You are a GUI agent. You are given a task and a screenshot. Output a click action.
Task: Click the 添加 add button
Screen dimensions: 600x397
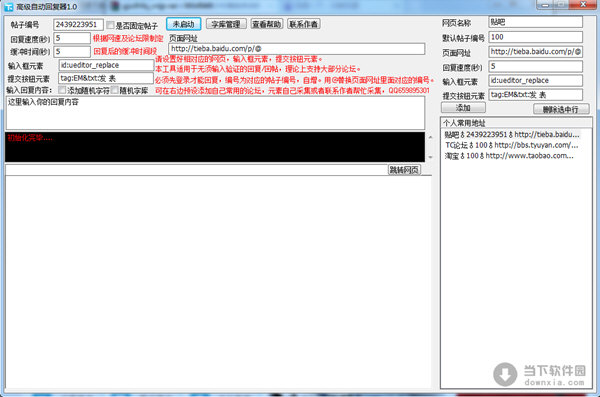point(463,108)
